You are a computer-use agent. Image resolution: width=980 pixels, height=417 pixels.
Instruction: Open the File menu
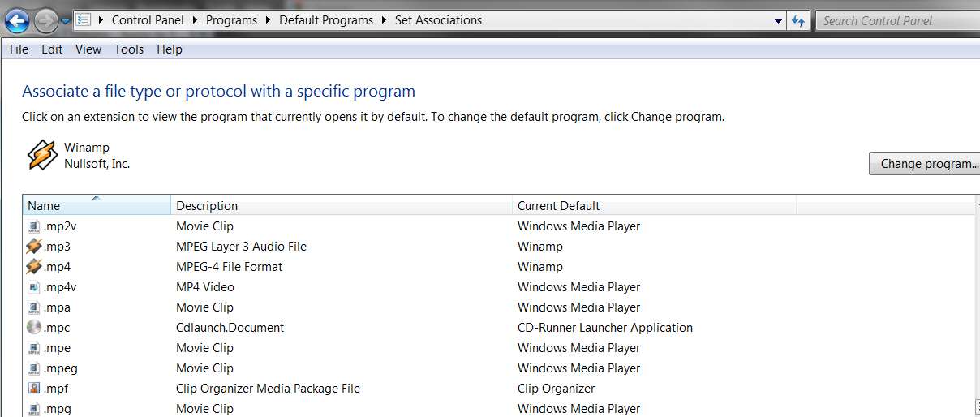(19, 49)
